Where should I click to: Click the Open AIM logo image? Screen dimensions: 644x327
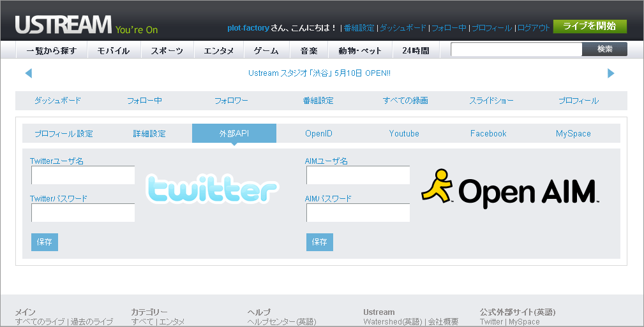coord(510,189)
